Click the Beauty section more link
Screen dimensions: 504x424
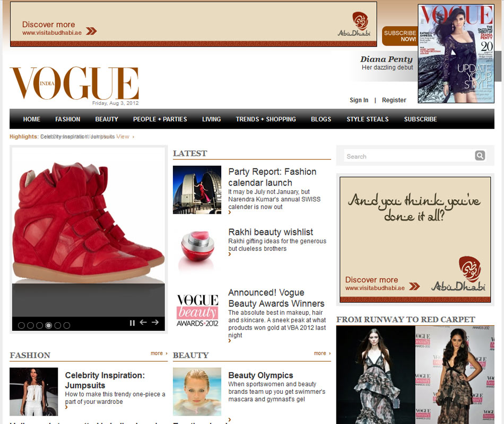click(x=323, y=353)
